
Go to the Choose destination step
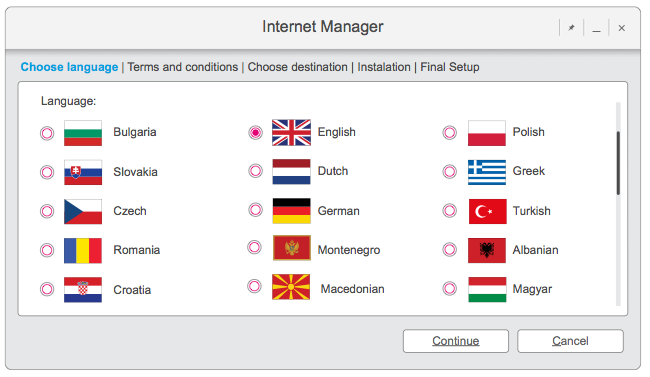(x=297, y=67)
